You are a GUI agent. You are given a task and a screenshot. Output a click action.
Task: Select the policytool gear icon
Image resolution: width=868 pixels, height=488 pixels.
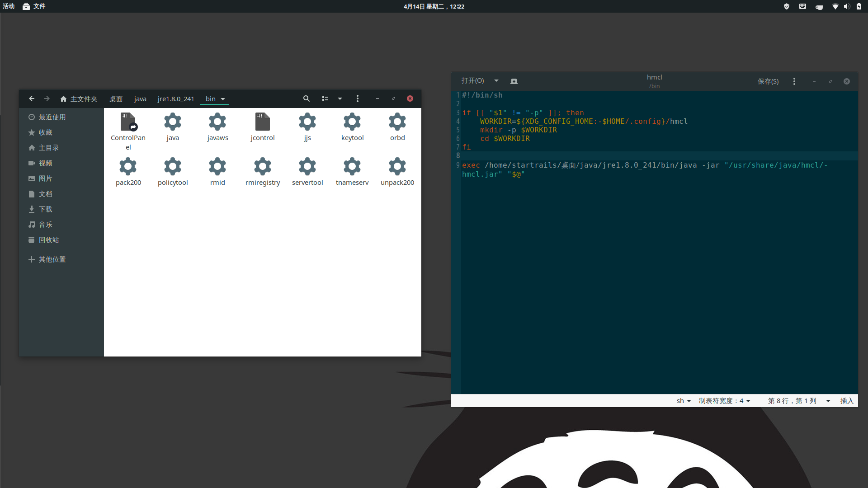[x=172, y=166]
